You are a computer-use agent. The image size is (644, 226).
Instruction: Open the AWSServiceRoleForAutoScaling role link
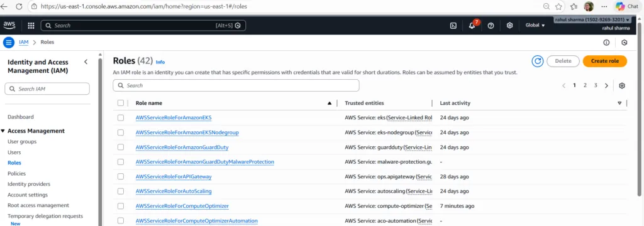[174, 191]
